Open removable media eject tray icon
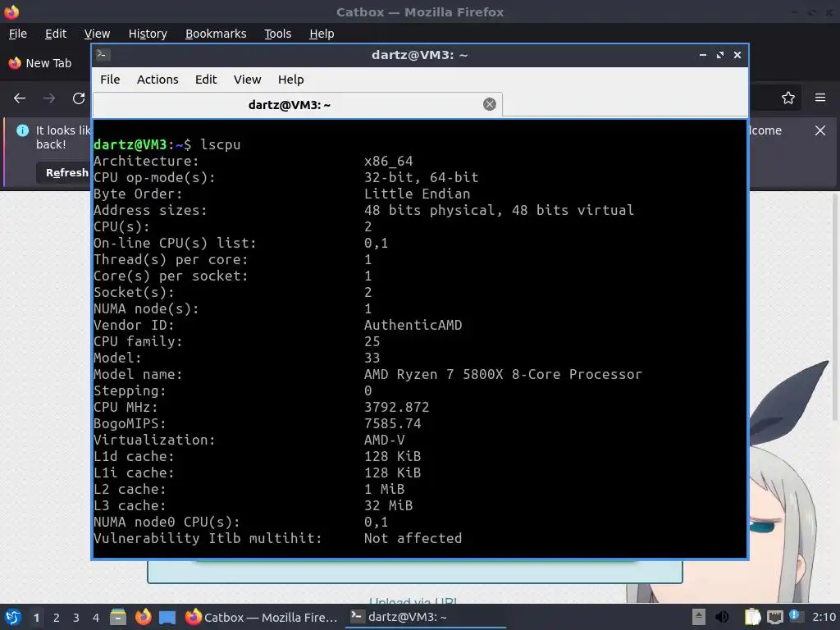Image resolution: width=840 pixels, height=630 pixels. pos(699,617)
